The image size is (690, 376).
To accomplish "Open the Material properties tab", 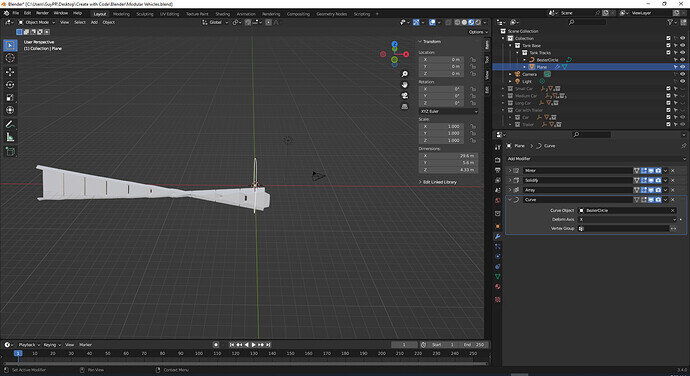I will tap(497, 287).
